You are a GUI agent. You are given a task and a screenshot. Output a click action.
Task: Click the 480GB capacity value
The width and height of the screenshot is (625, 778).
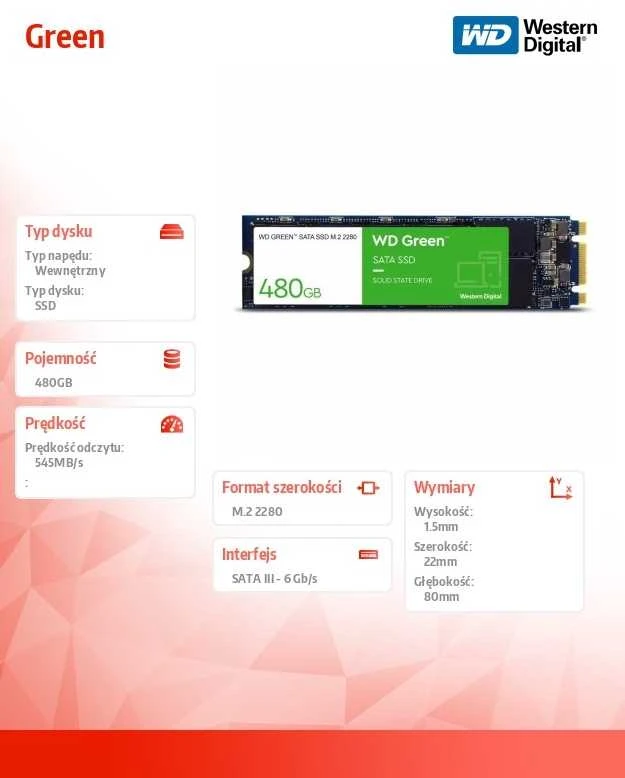(x=54, y=383)
